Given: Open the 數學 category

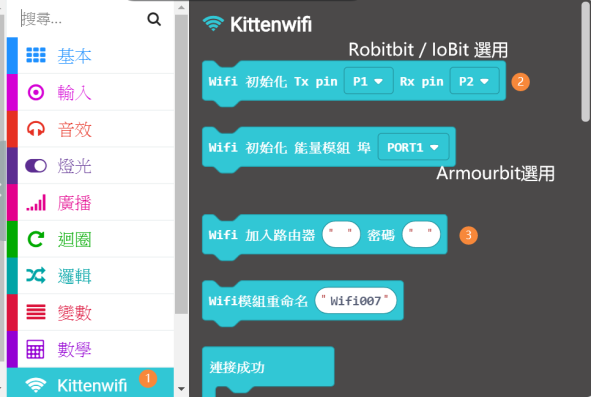Looking at the screenshot, I should (90, 349).
